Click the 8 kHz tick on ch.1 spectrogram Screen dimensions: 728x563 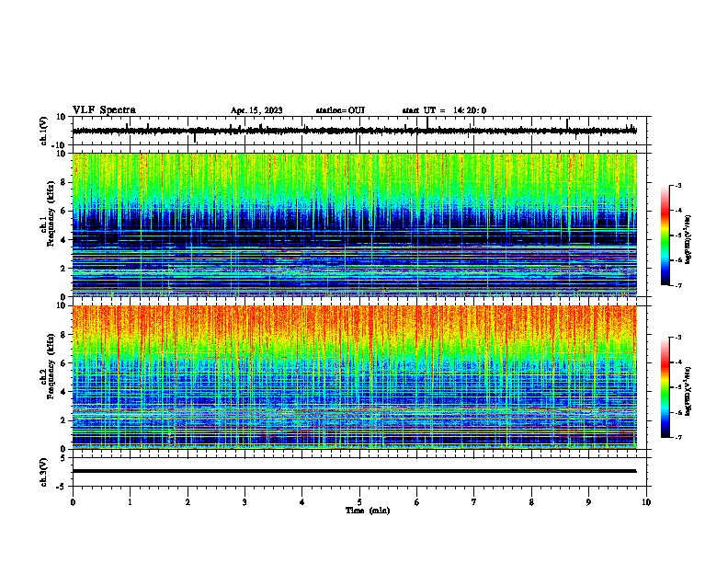(63, 182)
